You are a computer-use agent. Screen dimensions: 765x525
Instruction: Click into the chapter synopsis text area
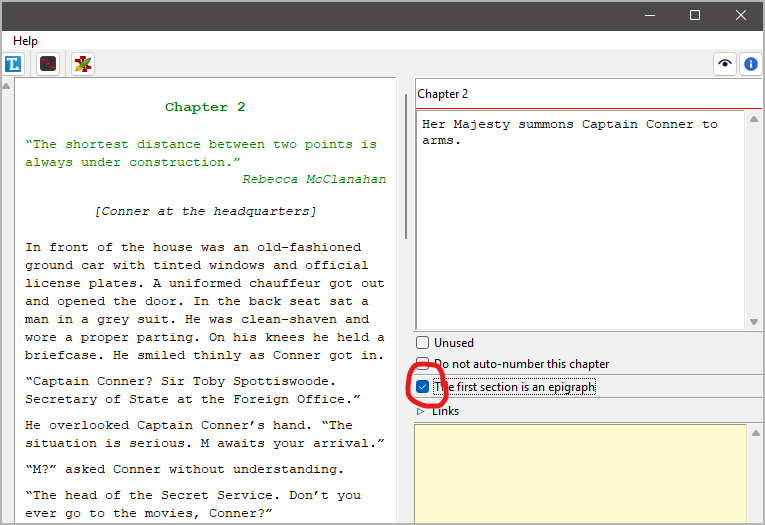580,221
